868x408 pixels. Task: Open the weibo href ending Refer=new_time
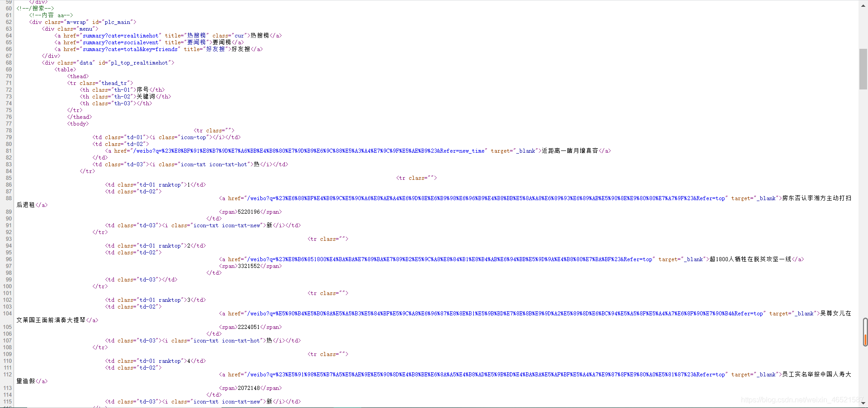(309, 151)
